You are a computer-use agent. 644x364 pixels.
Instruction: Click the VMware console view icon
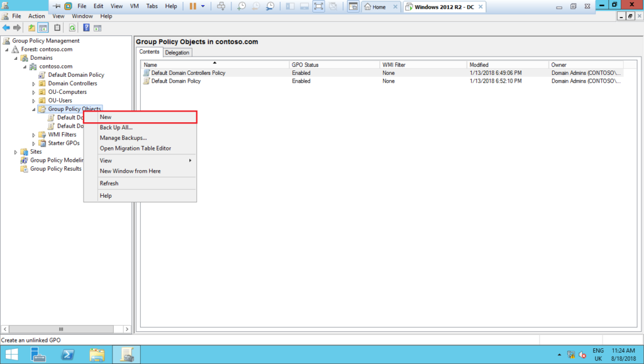pos(353,6)
